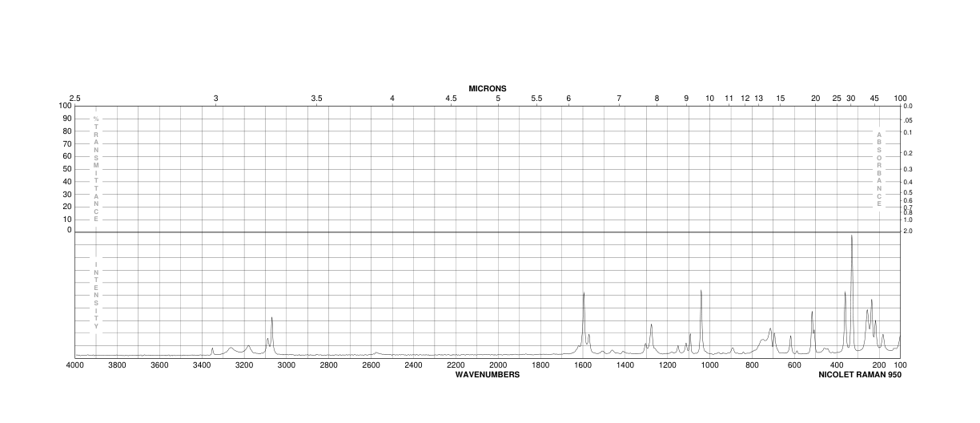Click the 2400 wavenumber tick label

pos(413,365)
